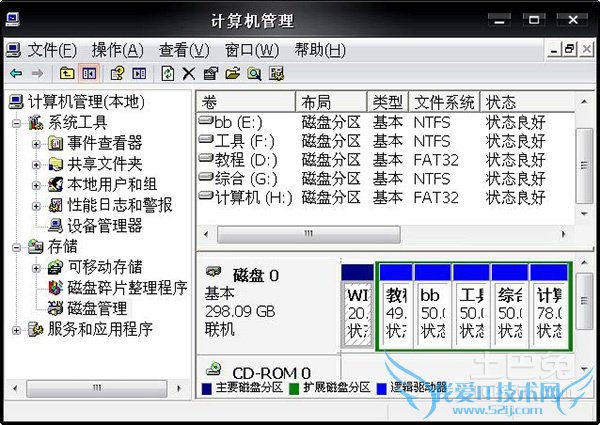Click the last toolbar settings icon
The width and height of the screenshot is (600, 425).
(276, 73)
